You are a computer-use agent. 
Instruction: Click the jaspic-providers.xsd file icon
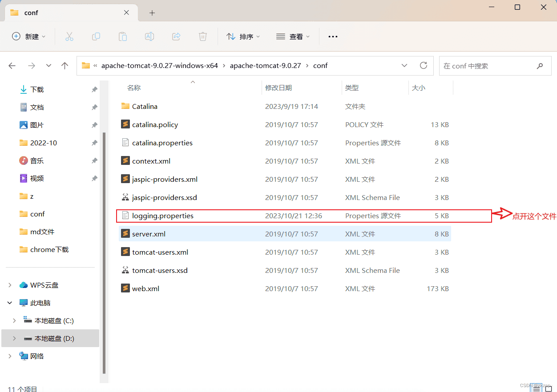pos(125,197)
